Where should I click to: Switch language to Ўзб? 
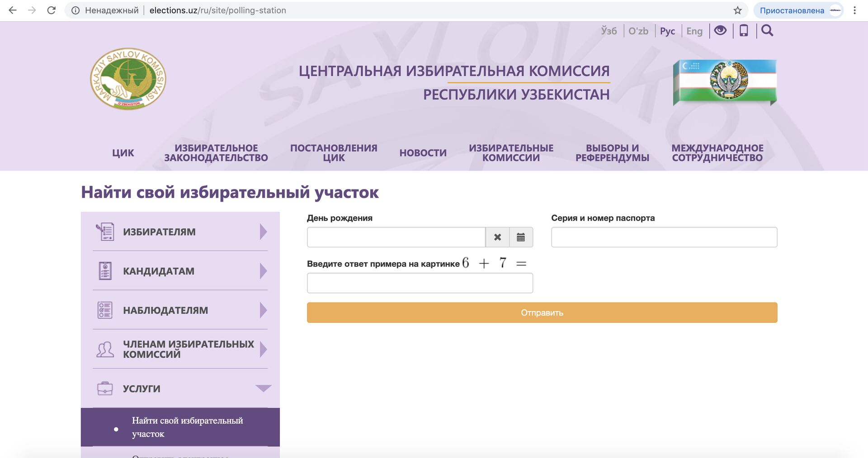[609, 31]
